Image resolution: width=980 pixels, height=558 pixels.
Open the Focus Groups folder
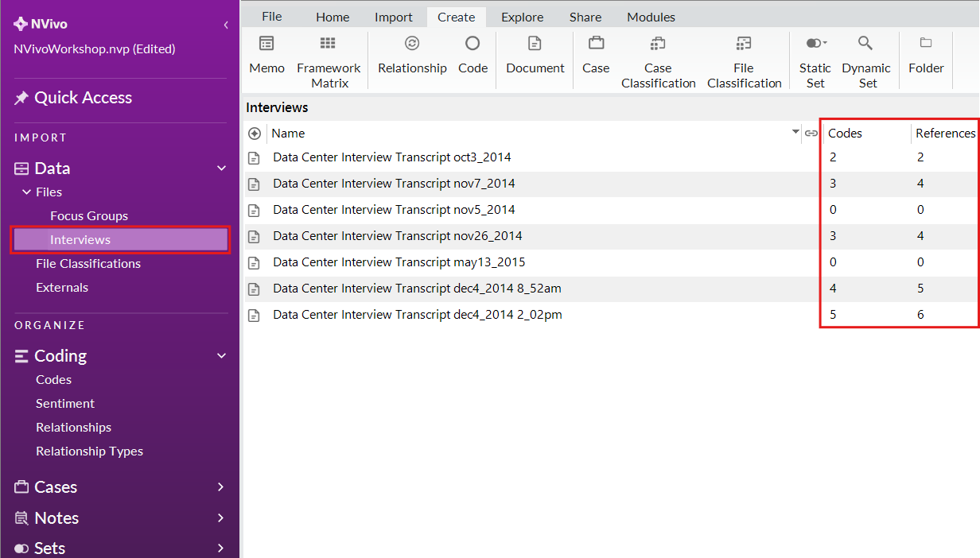click(89, 216)
